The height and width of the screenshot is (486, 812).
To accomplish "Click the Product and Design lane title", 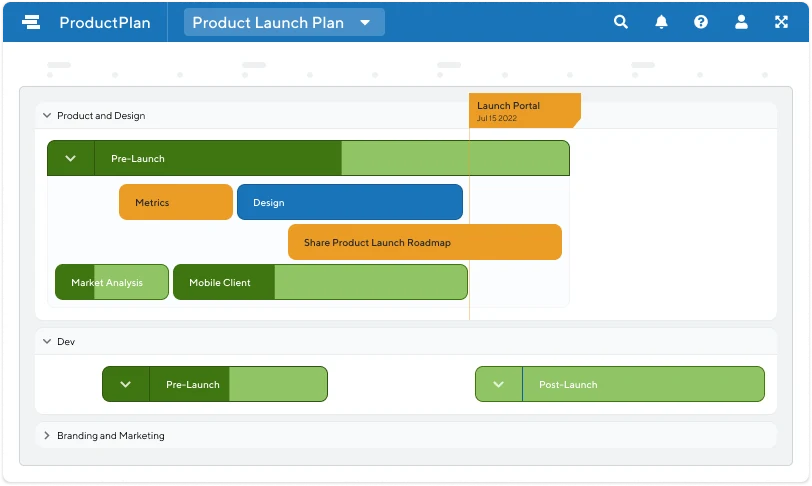I will pos(101,116).
